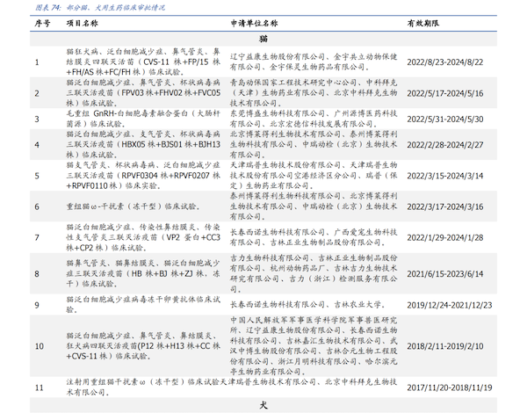Select date '2018/2/11-2019/2/10'

445,346
